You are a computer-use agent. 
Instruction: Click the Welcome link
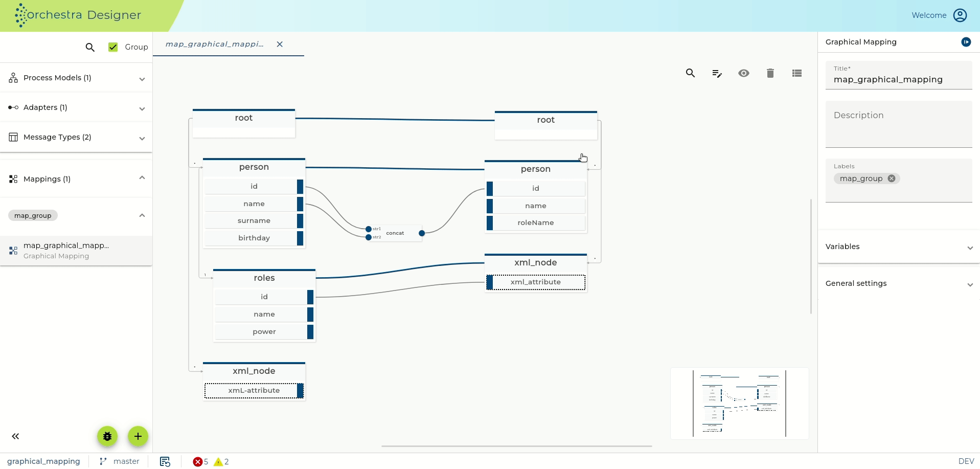[x=929, y=15]
